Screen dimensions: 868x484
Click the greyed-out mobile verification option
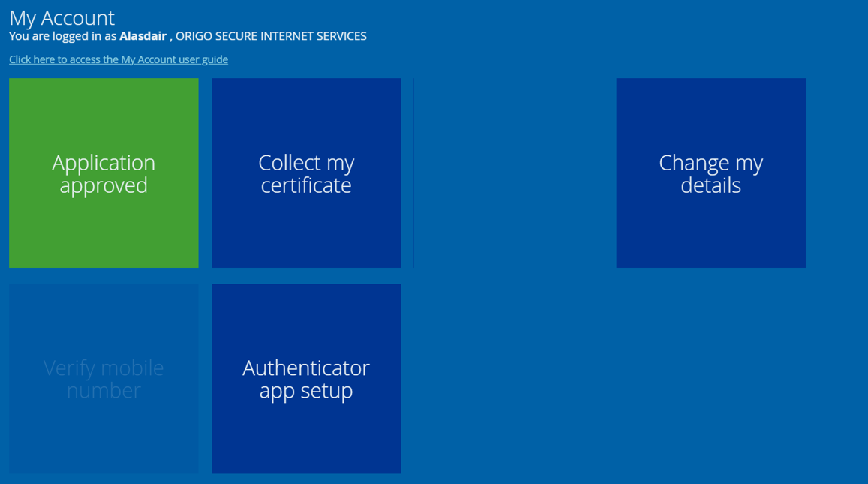[x=104, y=379]
